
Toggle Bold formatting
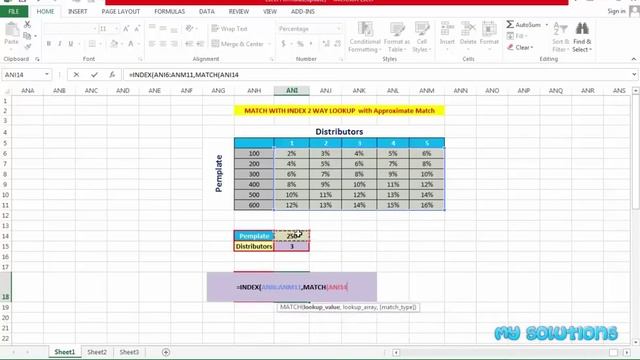[x=49, y=44]
